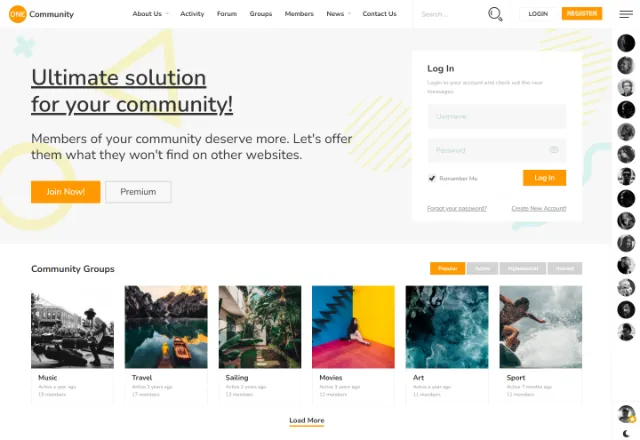Open the Contact Us page
The width and height of the screenshot is (640, 440).
coord(380,14)
